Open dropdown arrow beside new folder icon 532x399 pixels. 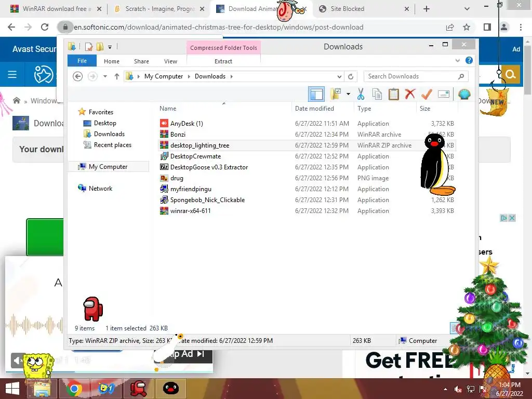pyautogui.click(x=349, y=94)
